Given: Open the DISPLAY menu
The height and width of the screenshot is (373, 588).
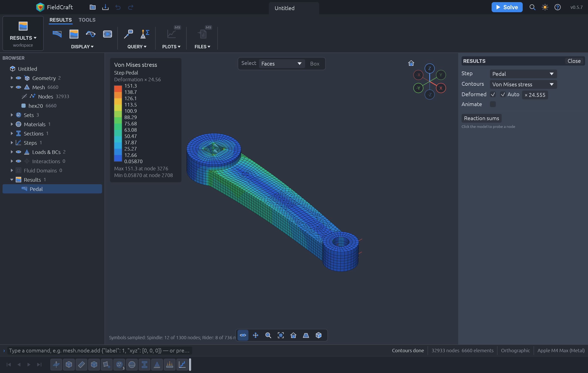Looking at the screenshot, I should (82, 47).
